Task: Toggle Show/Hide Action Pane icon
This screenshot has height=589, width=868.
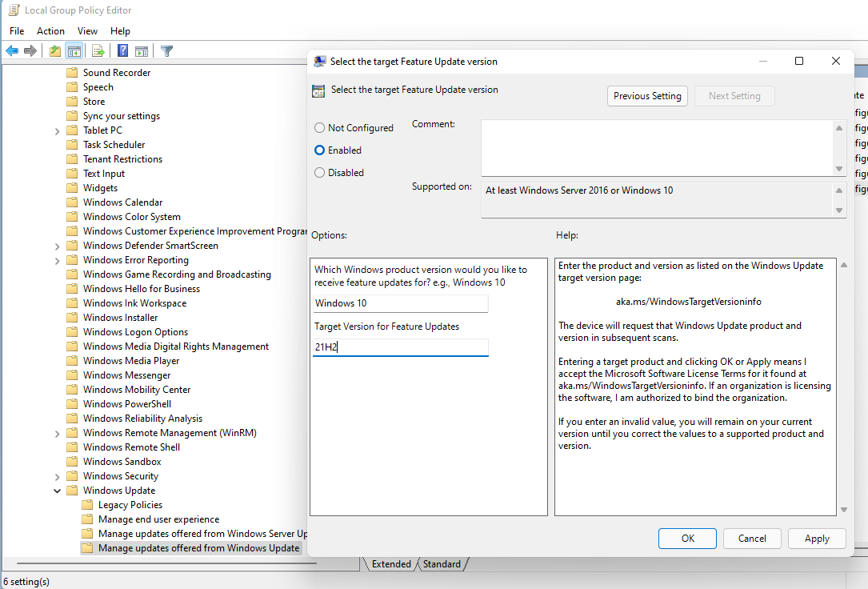Action: pos(142,51)
